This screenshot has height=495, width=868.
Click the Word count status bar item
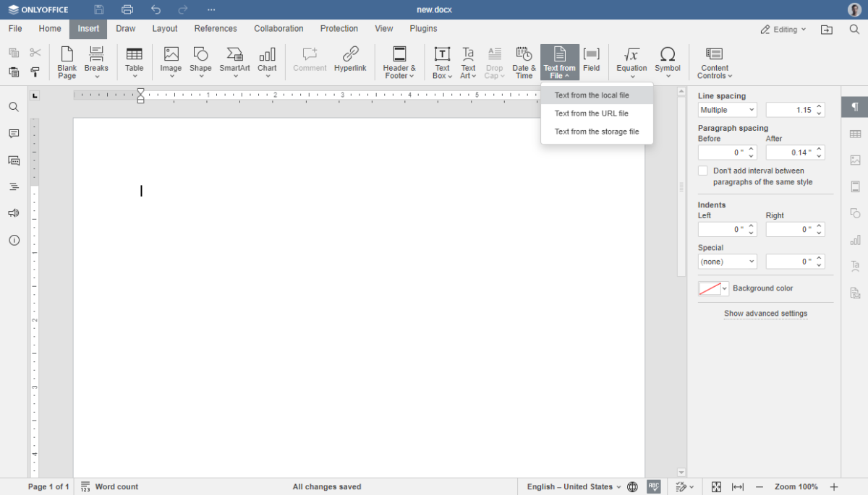[x=109, y=486]
